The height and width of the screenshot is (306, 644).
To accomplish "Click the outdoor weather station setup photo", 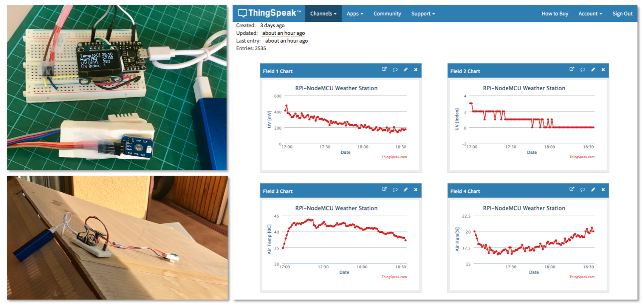I will click(118, 238).
